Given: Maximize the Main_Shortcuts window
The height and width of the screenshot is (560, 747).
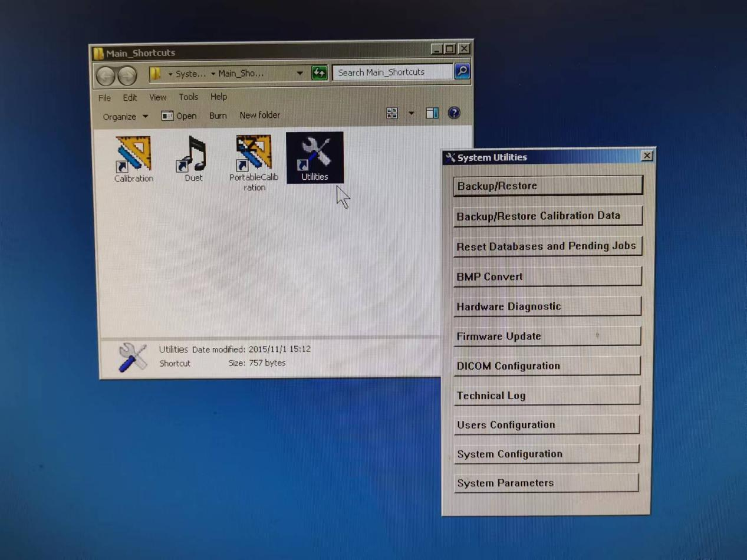Looking at the screenshot, I should 450,49.
